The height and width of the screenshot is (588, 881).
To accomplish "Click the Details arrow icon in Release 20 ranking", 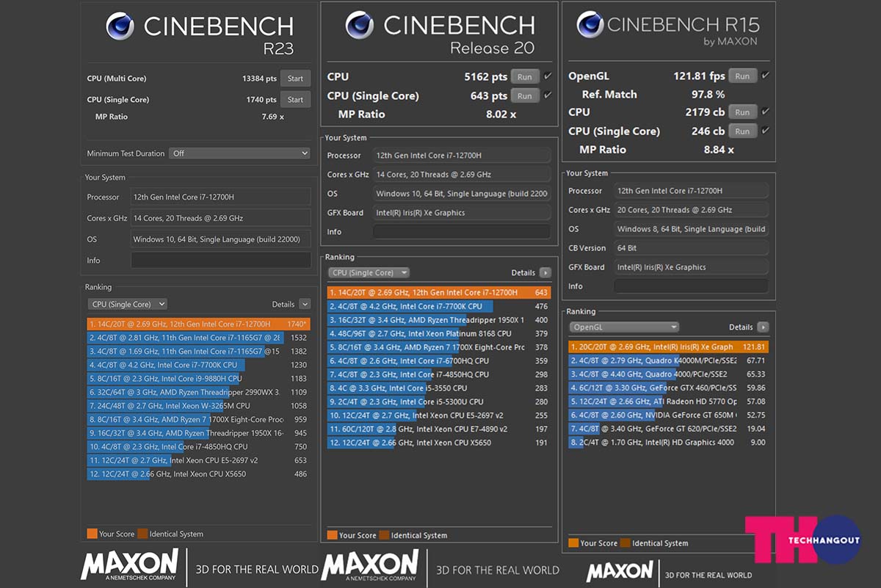I will pos(545,272).
